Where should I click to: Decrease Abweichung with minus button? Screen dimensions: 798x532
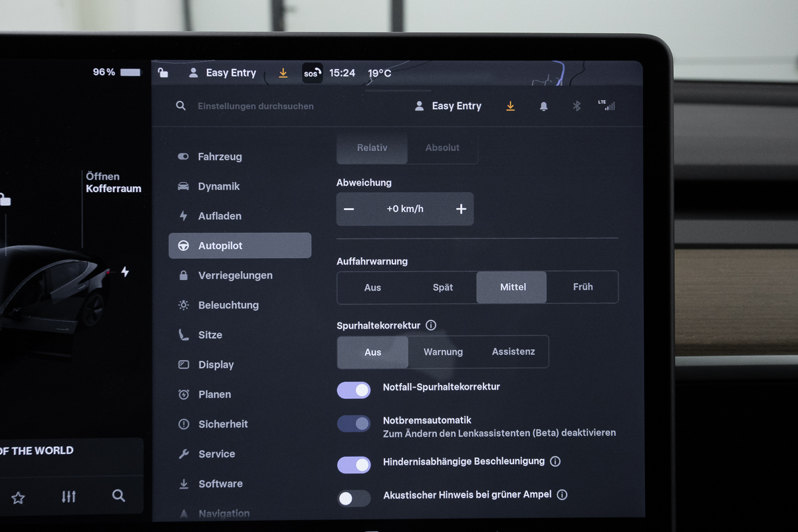click(348, 209)
